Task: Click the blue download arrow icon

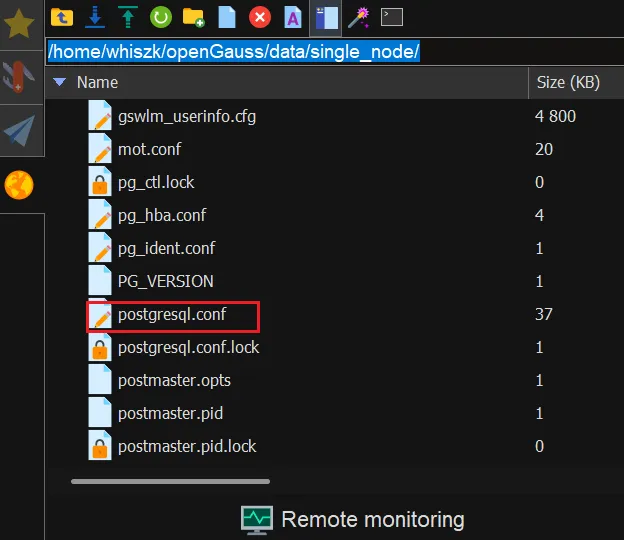Action: click(x=95, y=16)
